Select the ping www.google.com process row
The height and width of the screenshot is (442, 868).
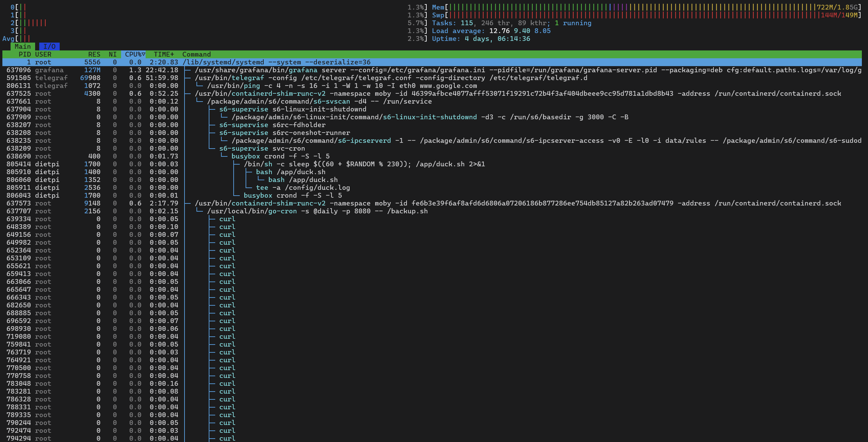click(x=432, y=86)
